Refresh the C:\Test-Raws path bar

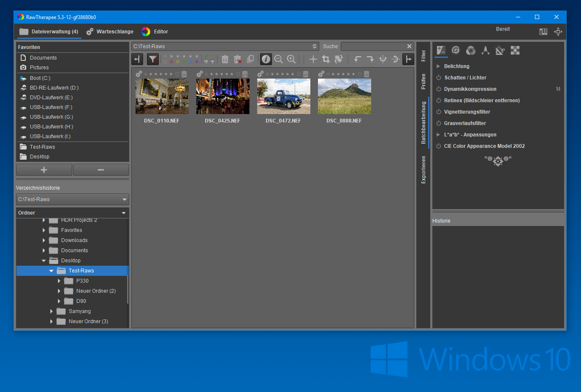tap(315, 46)
